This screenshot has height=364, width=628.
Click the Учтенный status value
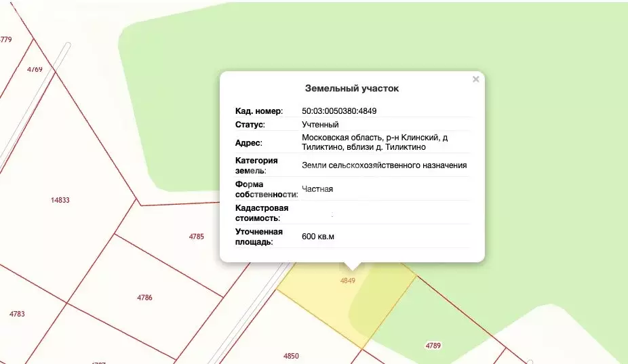tap(320, 125)
